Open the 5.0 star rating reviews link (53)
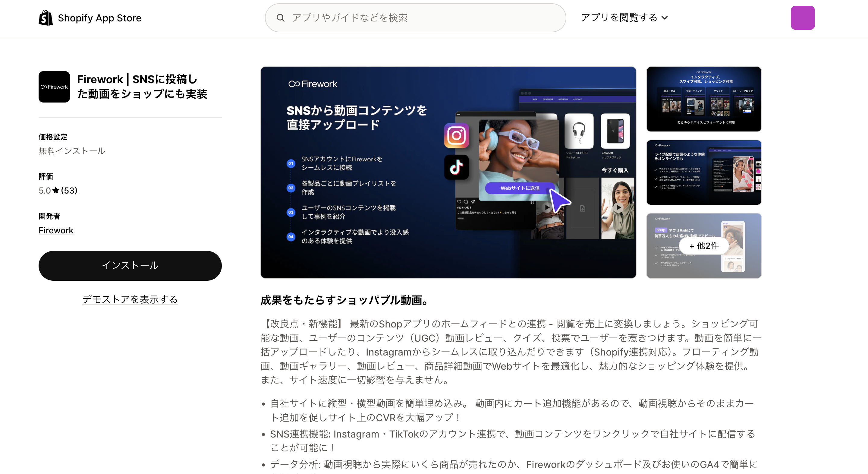 pos(69,191)
